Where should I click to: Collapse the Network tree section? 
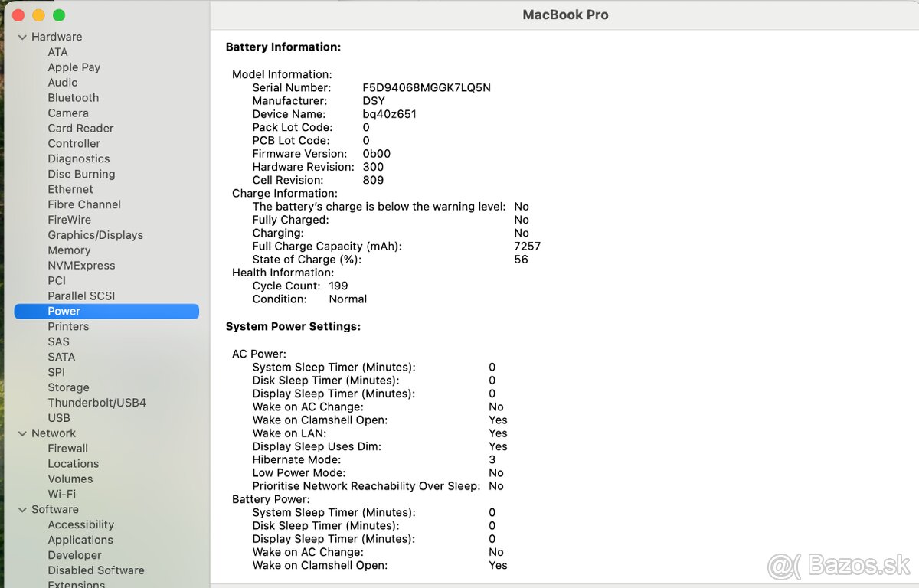coord(22,433)
